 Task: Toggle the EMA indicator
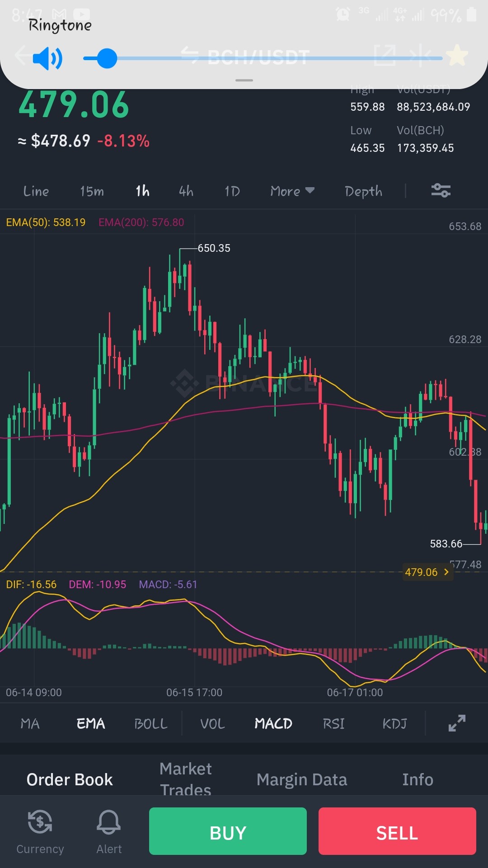(91, 724)
